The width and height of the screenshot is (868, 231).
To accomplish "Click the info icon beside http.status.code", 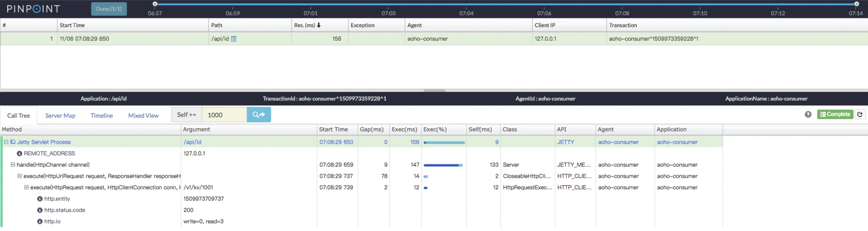I will tap(40, 210).
